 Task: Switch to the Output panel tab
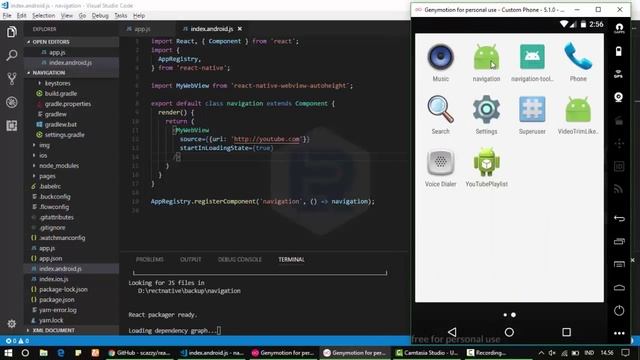pyautogui.click(x=191, y=260)
